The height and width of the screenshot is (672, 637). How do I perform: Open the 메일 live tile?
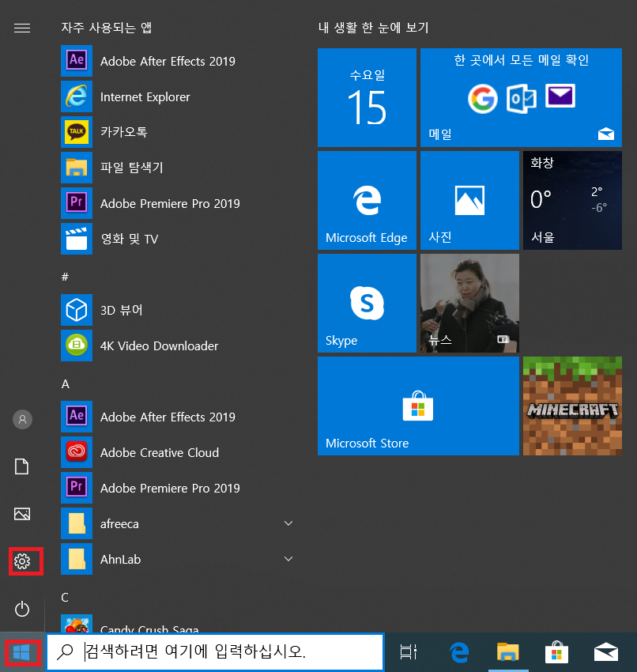(521, 98)
